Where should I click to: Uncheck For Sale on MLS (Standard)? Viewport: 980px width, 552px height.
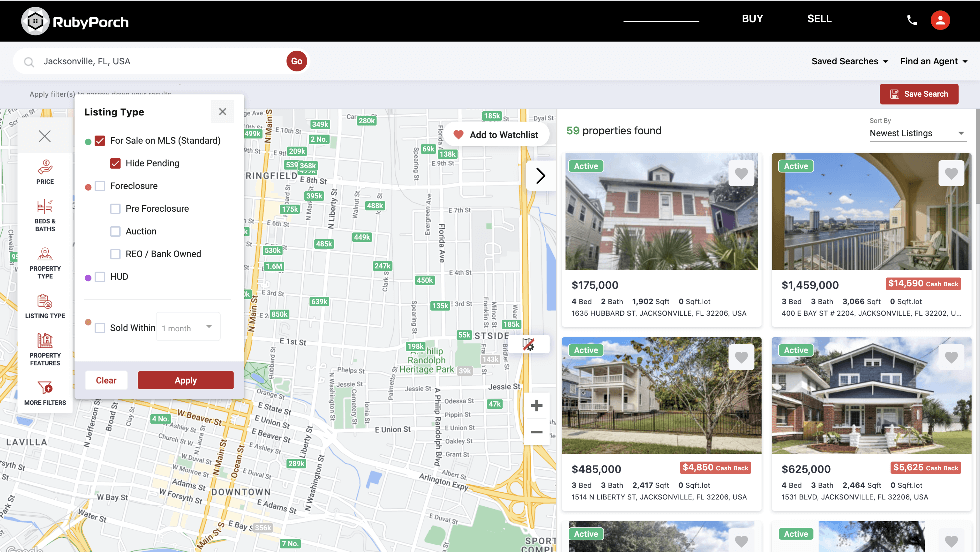(x=100, y=141)
